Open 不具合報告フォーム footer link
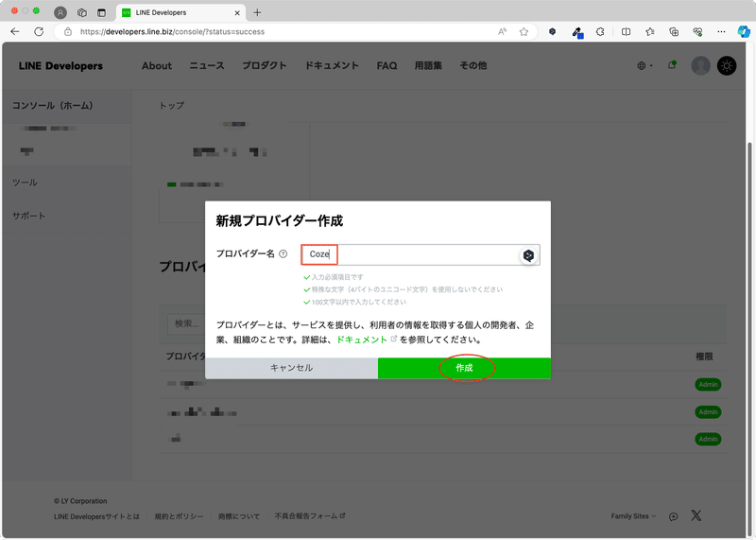The height and width of the screenshot is (540, 756). (x=310, y=515)
